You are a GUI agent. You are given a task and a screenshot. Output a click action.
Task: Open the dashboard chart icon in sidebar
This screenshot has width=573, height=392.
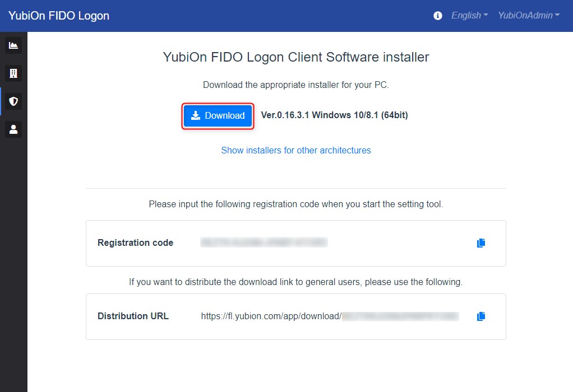pos(13,45)
